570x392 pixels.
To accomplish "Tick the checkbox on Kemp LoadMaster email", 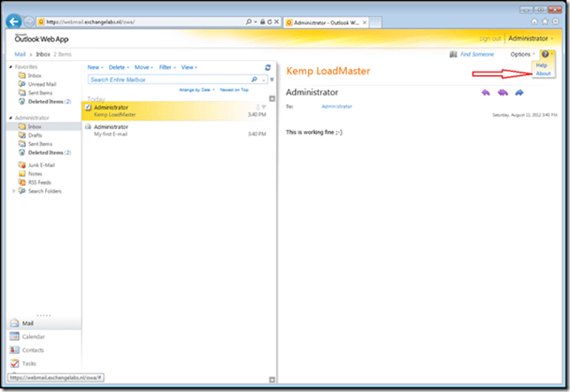I will [89, 107].
